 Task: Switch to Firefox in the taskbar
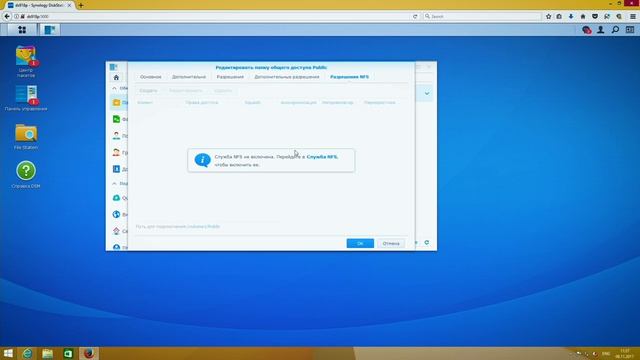[89, 353]
